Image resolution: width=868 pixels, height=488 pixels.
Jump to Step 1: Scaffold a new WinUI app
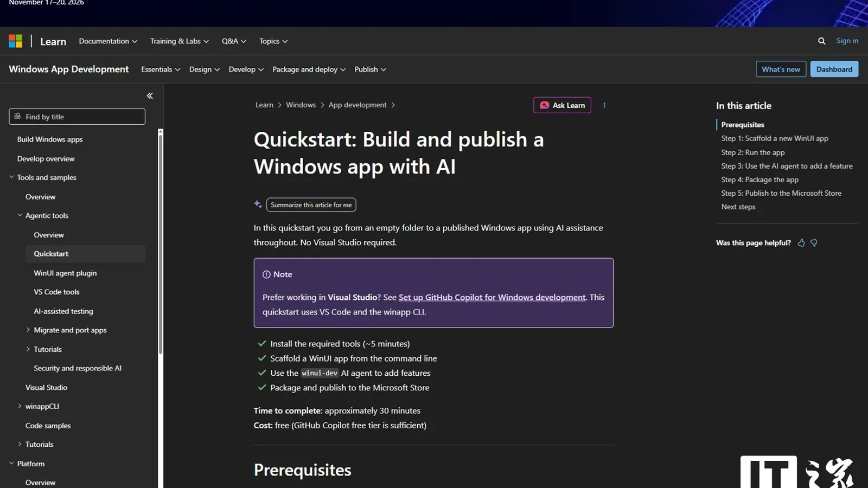click(x=775, y=138)
